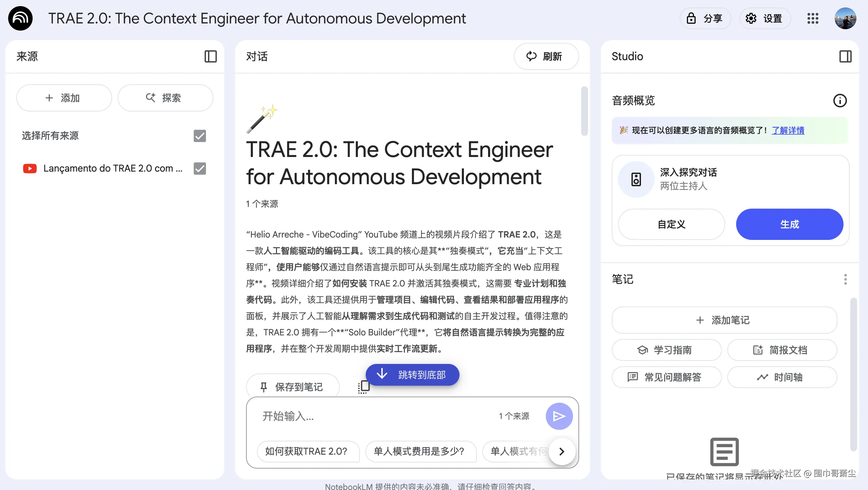868x490 pixels.
Task: Click the copy icon beside 保存到笔记
Action: [x=363, y=387]
